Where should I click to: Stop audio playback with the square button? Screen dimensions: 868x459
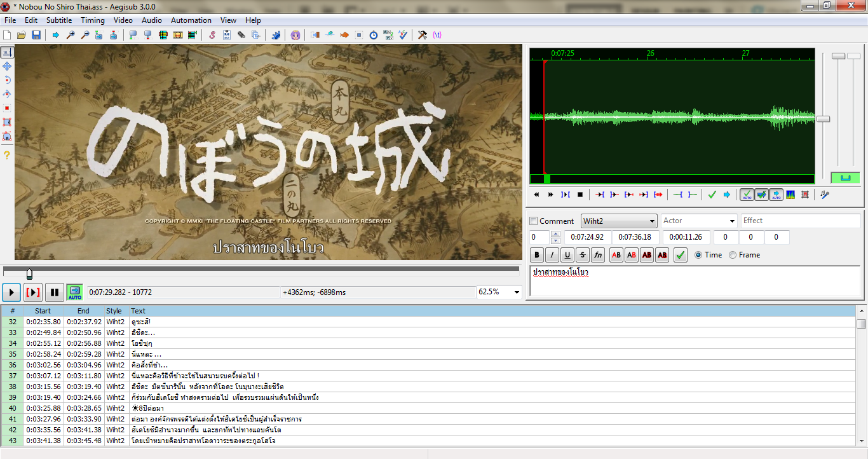(580, 195)
